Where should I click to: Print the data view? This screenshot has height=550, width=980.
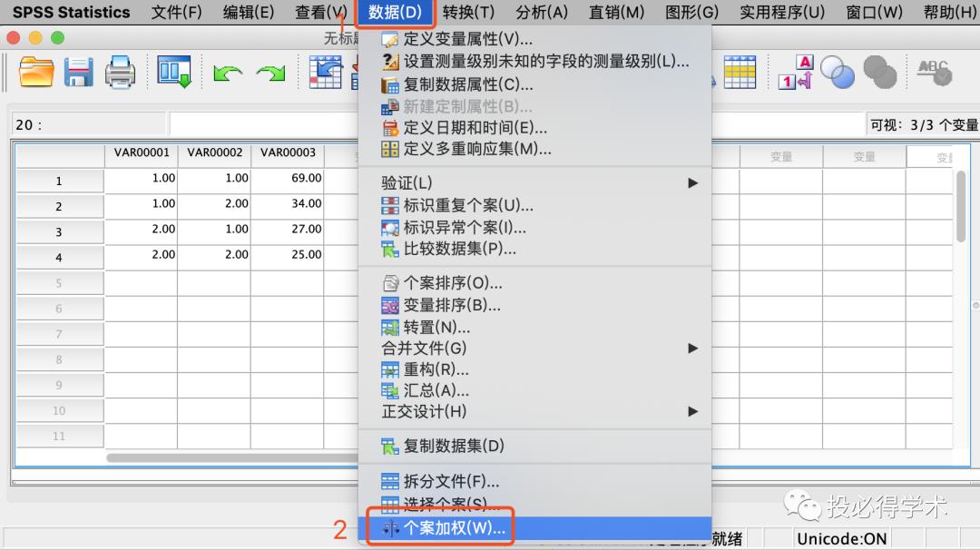click(120, 72)
